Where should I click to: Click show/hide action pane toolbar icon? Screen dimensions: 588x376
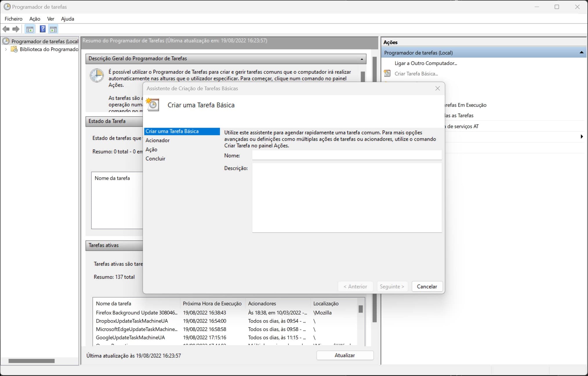pos(53,29)
